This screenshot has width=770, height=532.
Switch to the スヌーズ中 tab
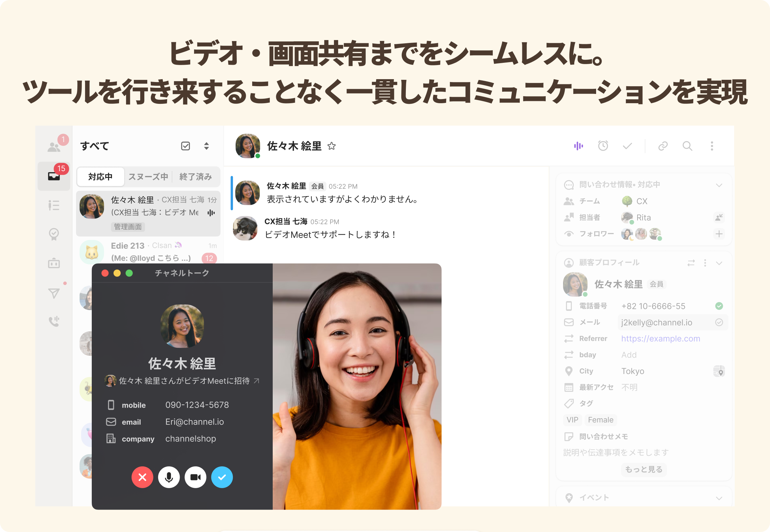click(148, 177)
